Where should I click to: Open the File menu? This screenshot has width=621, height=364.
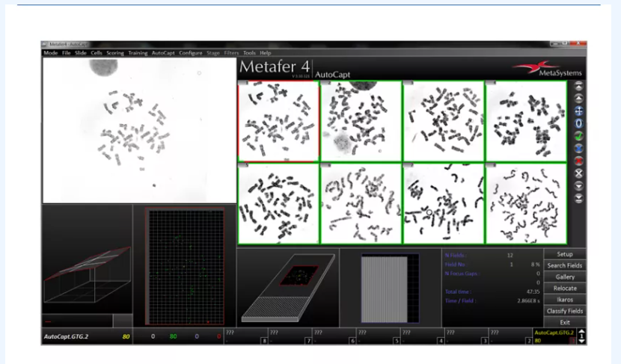pyautogui.click(x=66, y=52)
